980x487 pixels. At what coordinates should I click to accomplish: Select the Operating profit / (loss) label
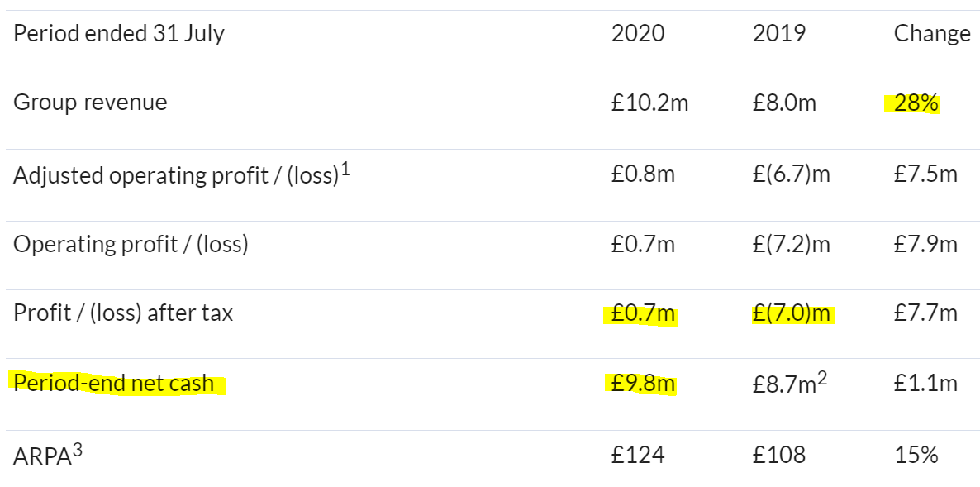[131, 244]
